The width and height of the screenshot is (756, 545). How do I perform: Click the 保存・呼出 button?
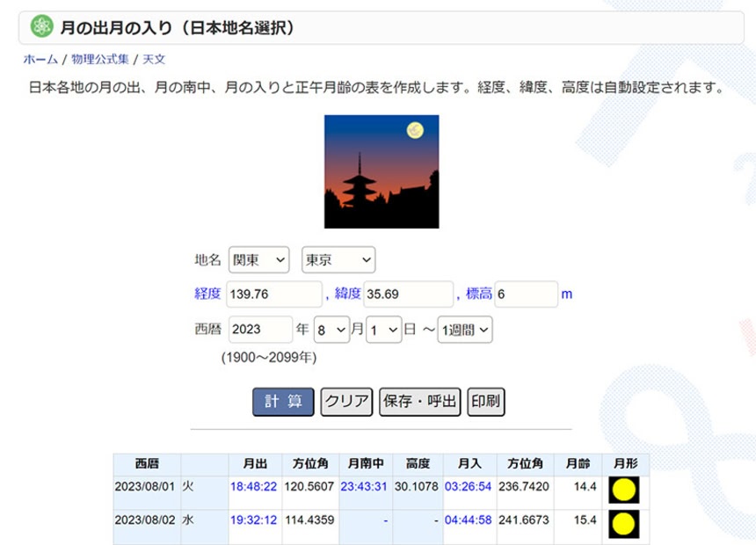(420, 401)
